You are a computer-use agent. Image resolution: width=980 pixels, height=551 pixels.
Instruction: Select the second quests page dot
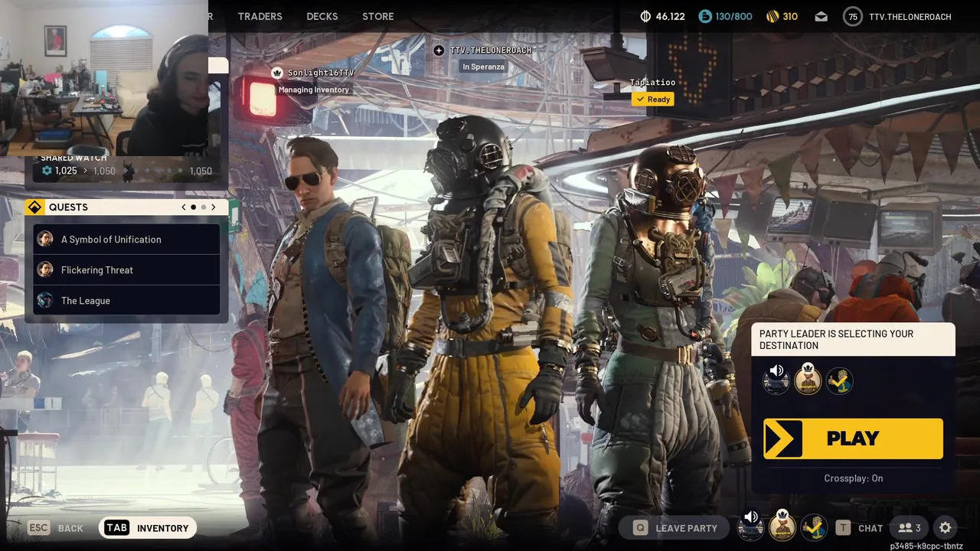tap(204, 207)
